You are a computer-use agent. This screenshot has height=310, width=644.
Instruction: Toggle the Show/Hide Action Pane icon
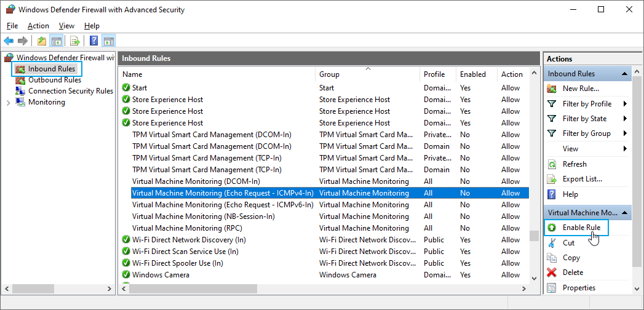(108, 41)
